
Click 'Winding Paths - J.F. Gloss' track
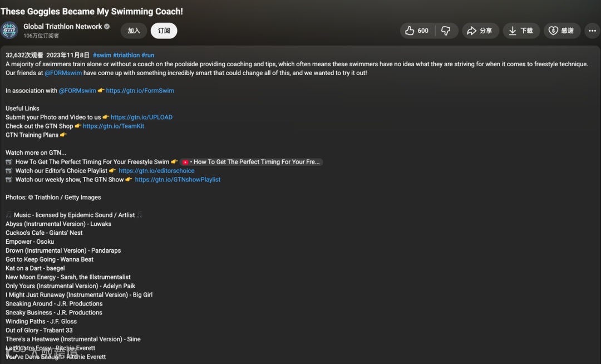click(x=41, y=321)
